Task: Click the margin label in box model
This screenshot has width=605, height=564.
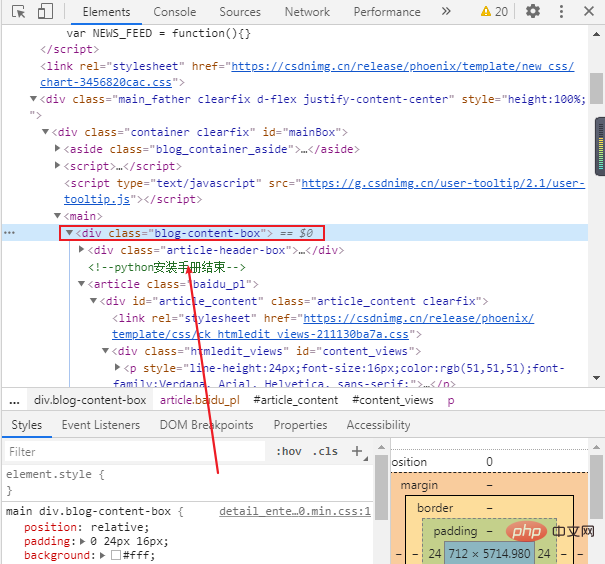Action: 419,485
